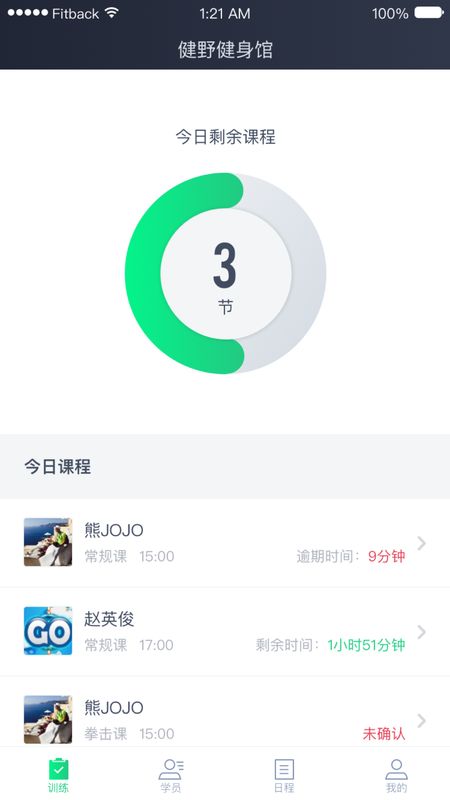
Task: Tap the 3 节 center circle
Action: [x=226, y=273]
